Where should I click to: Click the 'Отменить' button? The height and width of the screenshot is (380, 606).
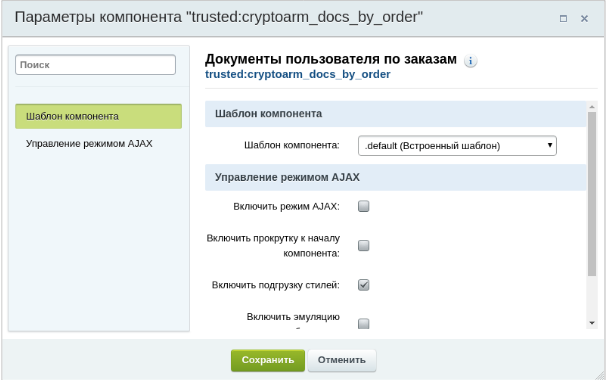342,360
